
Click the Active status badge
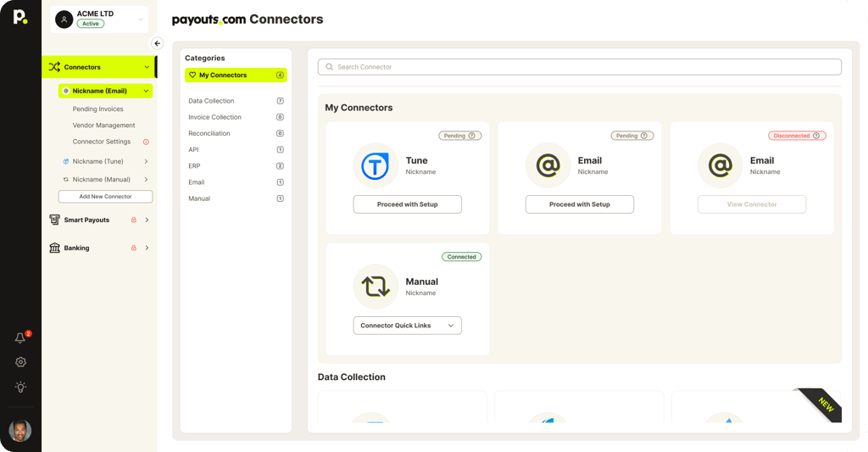pyautogui.click(x=90, y=24)
